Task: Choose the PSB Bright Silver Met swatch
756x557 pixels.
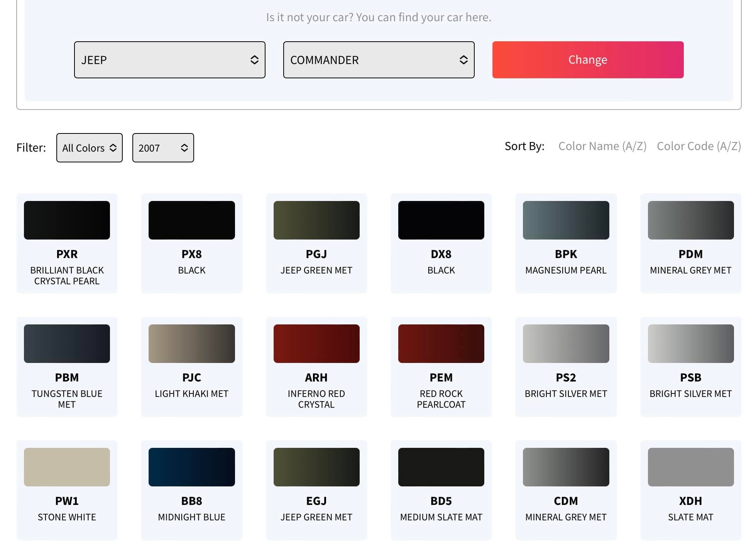Action: click(691, 344)
